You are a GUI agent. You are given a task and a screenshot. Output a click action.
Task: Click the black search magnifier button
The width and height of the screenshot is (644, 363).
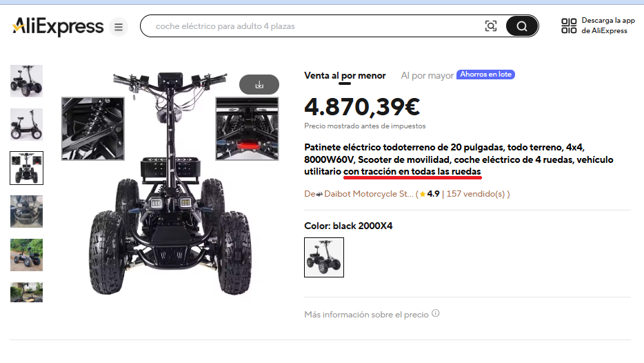tap(521, 26)
